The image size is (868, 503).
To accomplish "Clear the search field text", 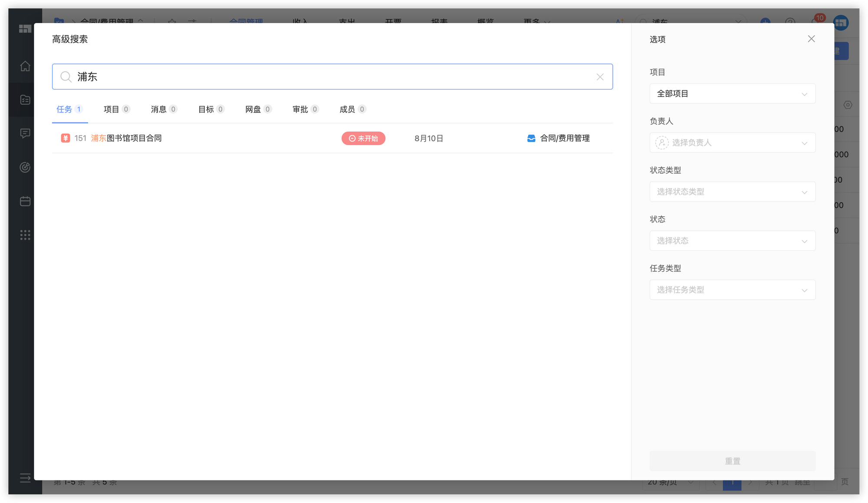I will click(x=600, y=77).
